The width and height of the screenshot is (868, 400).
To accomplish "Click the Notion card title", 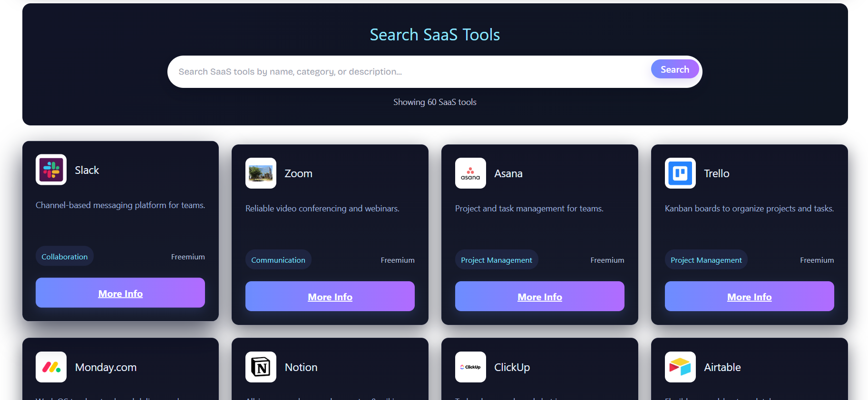I will [x=301, y=367].
